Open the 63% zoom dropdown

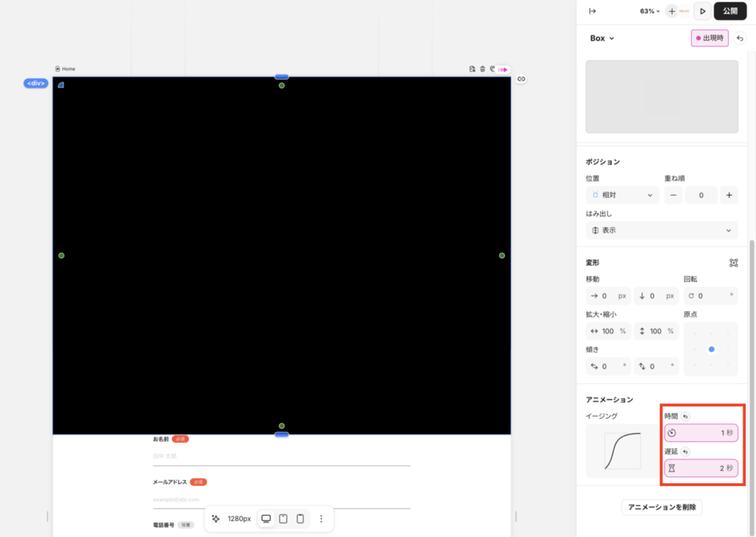(x=650, y=11)
